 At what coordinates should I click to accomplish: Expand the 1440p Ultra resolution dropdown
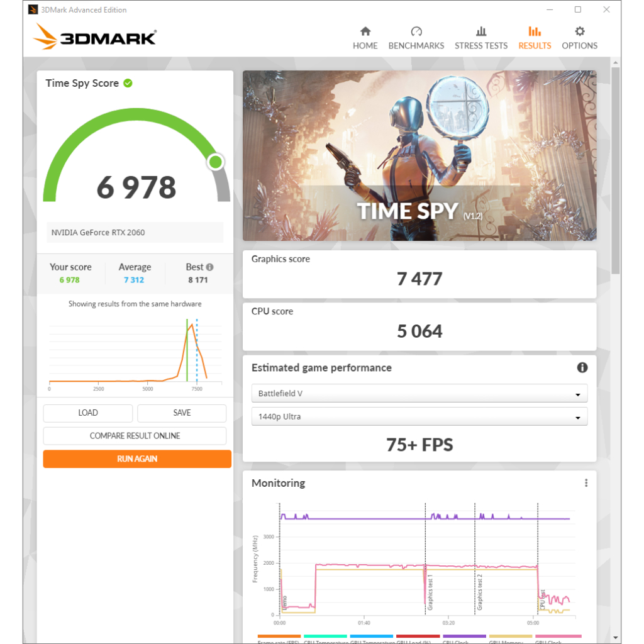tap(419, 417)
